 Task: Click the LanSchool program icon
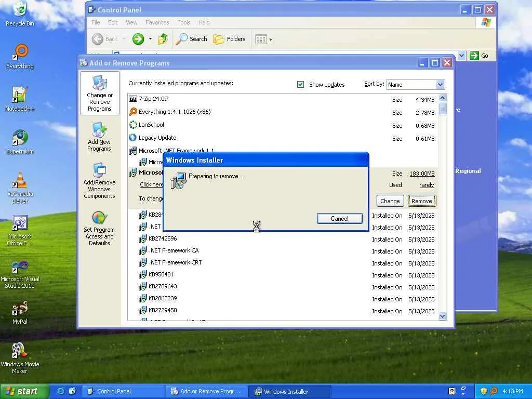(x=132, y=125)
